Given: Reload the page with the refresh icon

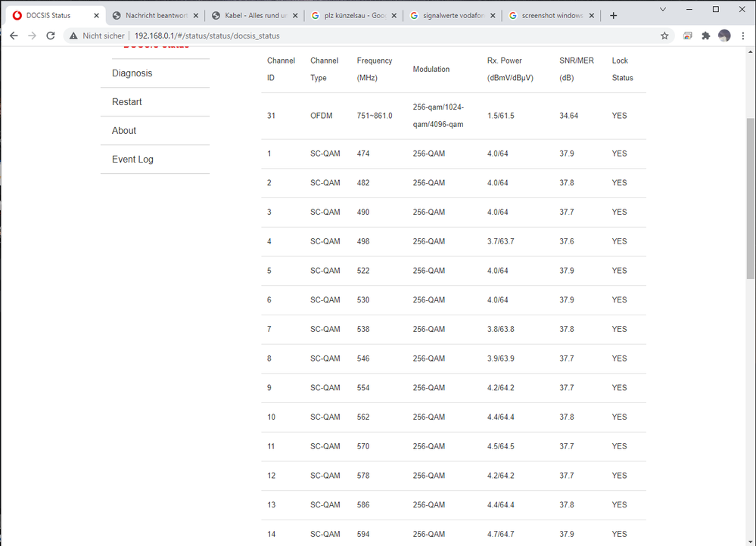Looking at the screenshot, I should click(x=50, y=36).
